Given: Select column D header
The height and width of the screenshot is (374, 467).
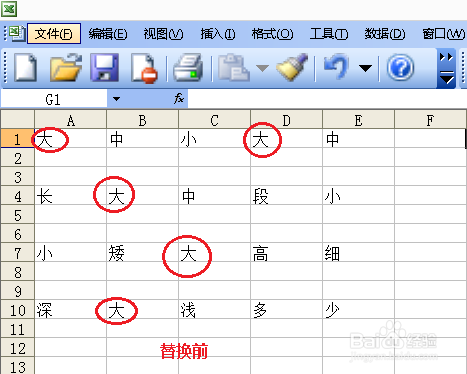Looking at the screenshot, I should [286, 120].
